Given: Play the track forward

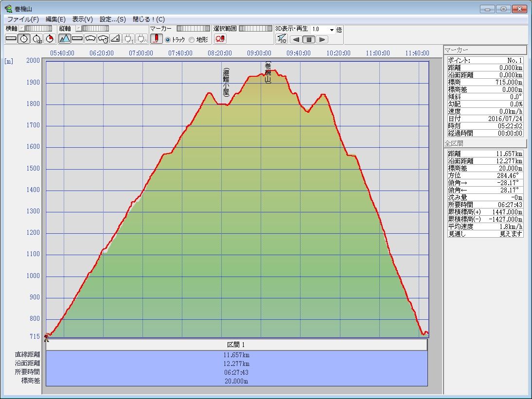Looking at the screenshot, I should [x=321, y=39].
